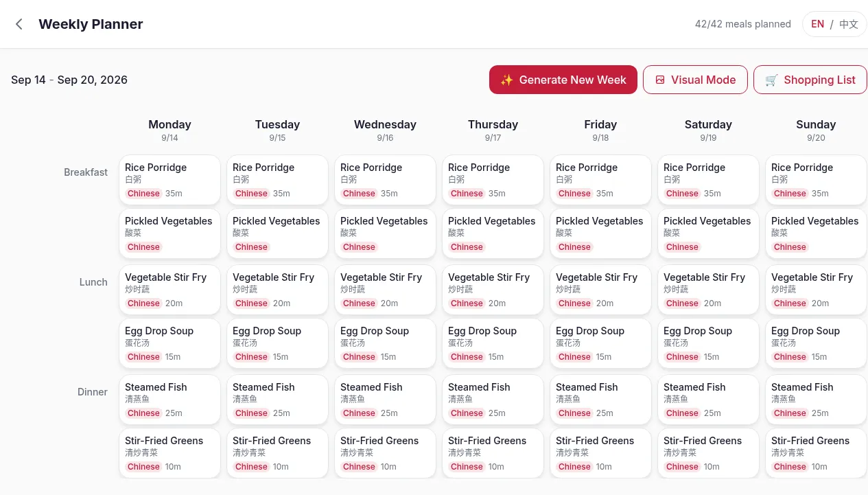Open Wednesday's Vegetable Stir Fry card
Viewport: 868px width, 495px height.
pyautogui.click(x=385, y=290)
